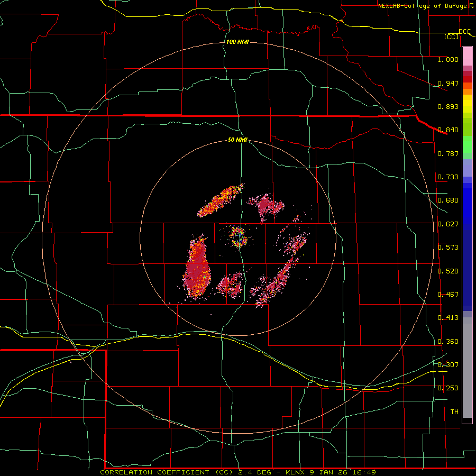The height and width of the screenshot is (476, 476).
Task: Click the 0.413 scale value
Action: point(448,318)
